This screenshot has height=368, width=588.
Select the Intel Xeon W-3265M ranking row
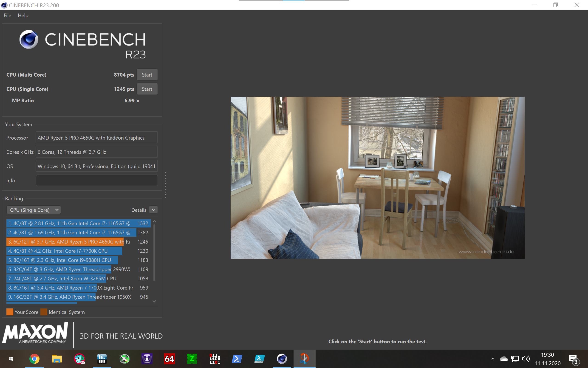pyautogui.click(x=78, y=279)
